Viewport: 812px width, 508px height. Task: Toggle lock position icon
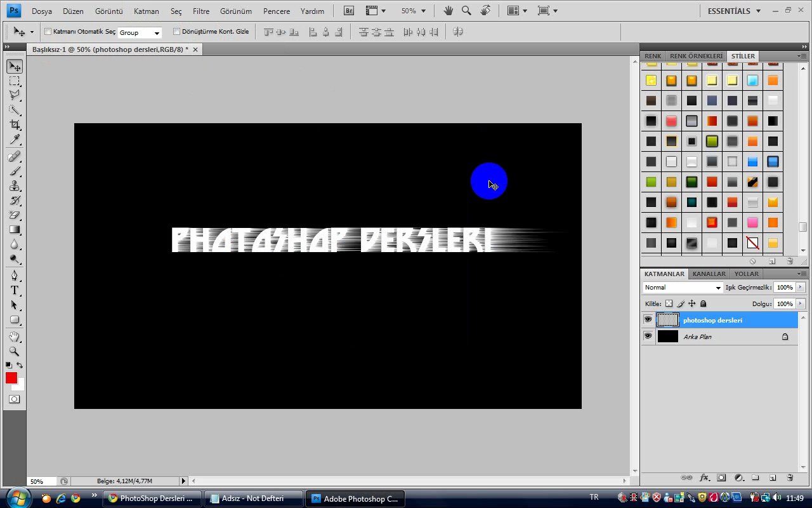(692, 304)
